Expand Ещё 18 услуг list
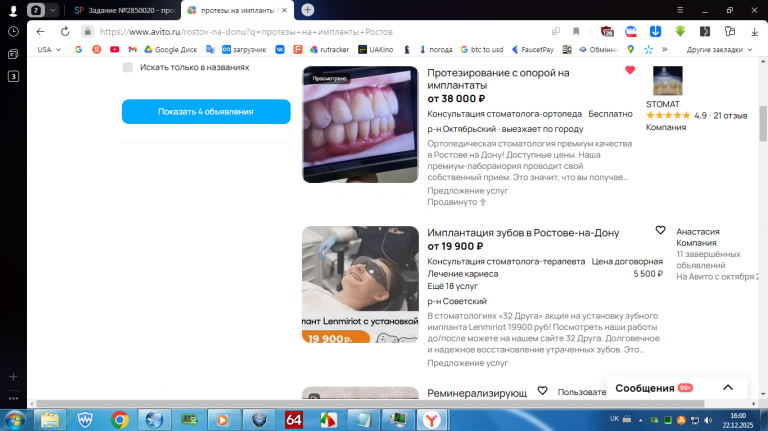The width and height of the screenshot is (768, 431). tap(452, 286)
